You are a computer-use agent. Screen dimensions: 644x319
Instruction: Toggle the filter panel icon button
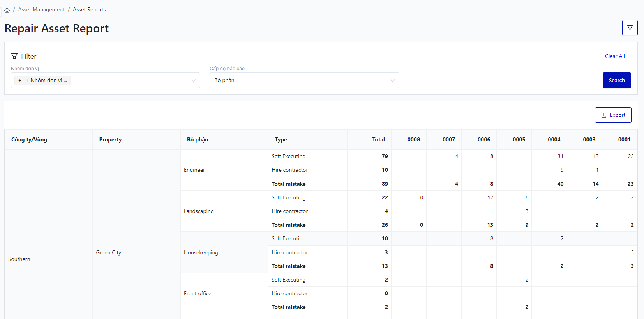[630, 28]
